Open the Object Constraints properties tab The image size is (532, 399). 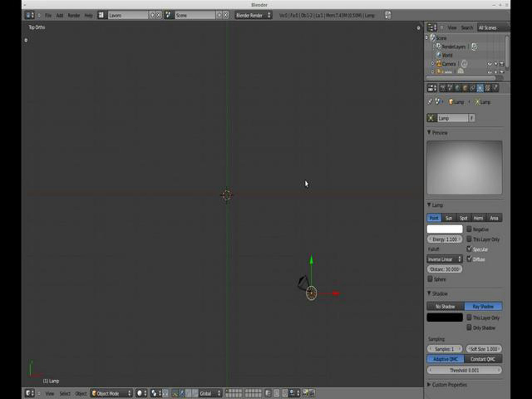point(473,88)
